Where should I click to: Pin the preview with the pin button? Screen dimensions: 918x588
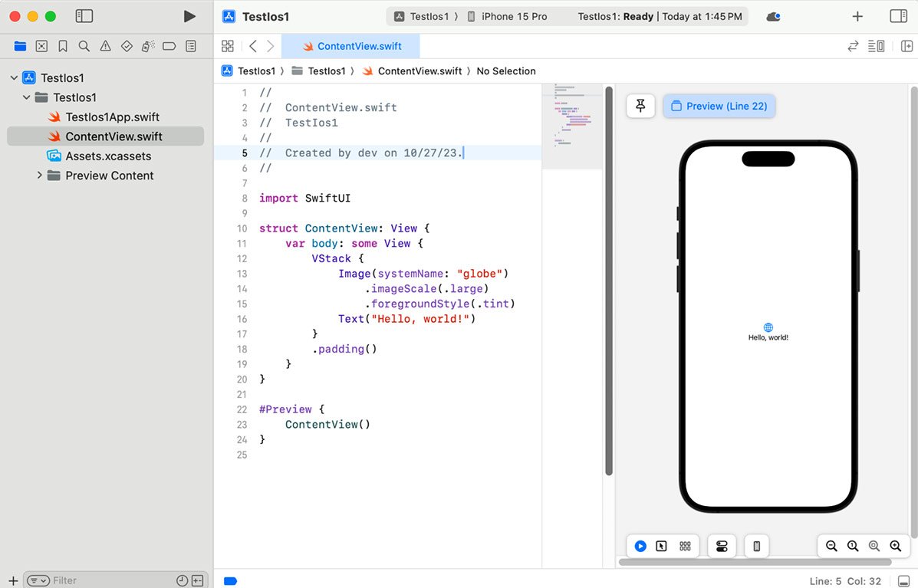click(640, 107)
